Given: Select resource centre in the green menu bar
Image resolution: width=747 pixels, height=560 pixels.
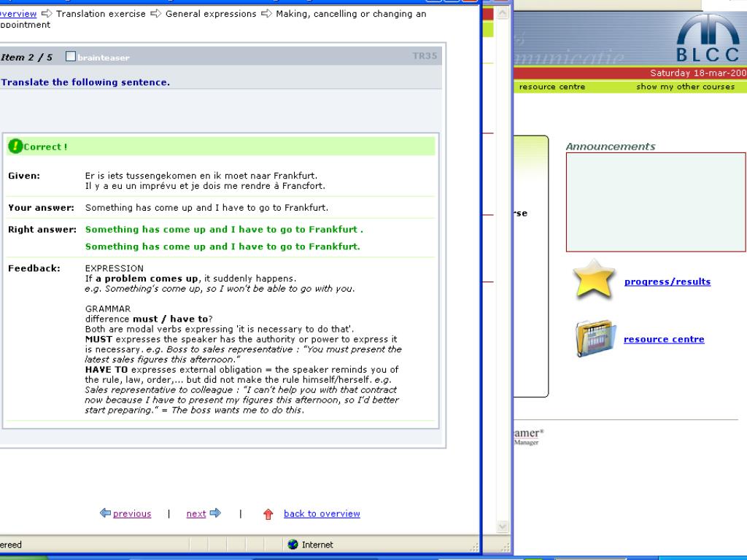Looking at the screenshot, I should click(x=551, y=87).
